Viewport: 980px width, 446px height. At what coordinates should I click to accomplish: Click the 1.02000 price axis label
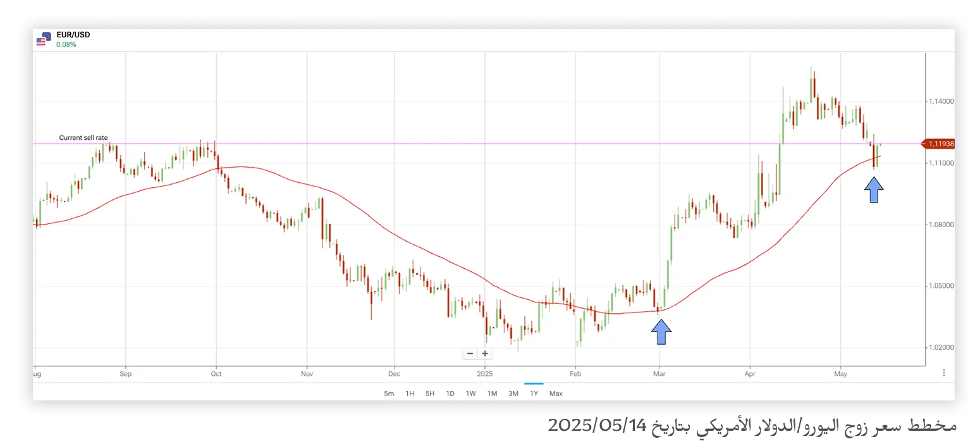coord(941,348)
